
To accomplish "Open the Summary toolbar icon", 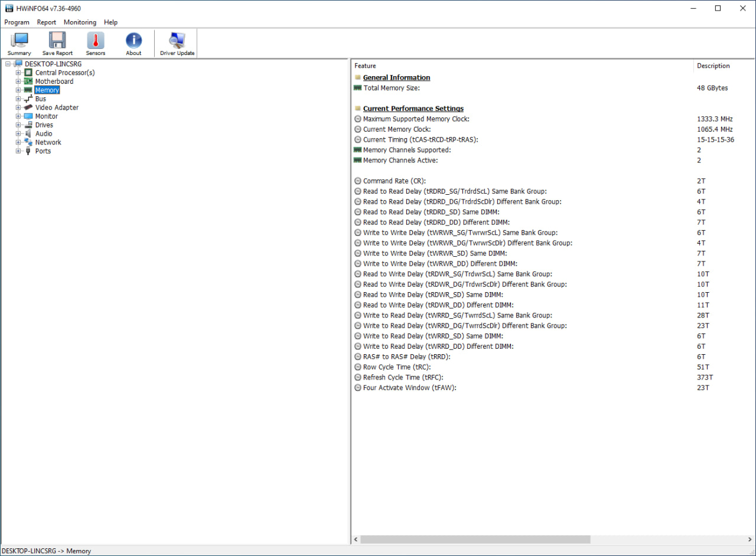I will point(19,40).
